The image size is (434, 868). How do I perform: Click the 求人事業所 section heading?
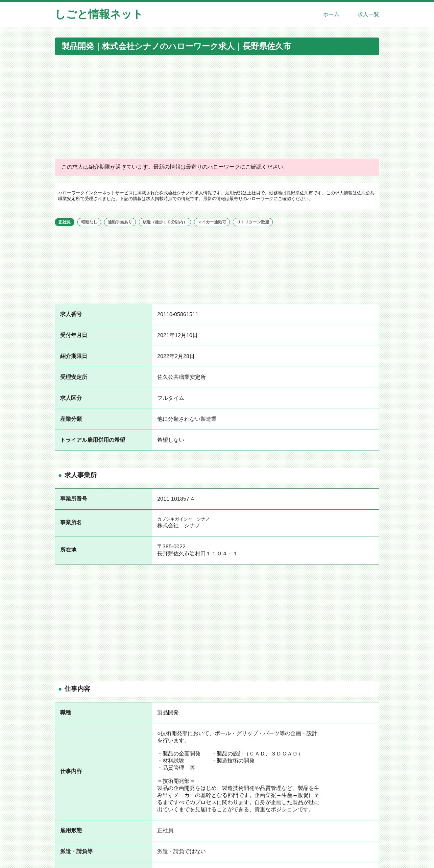point(217,475)
